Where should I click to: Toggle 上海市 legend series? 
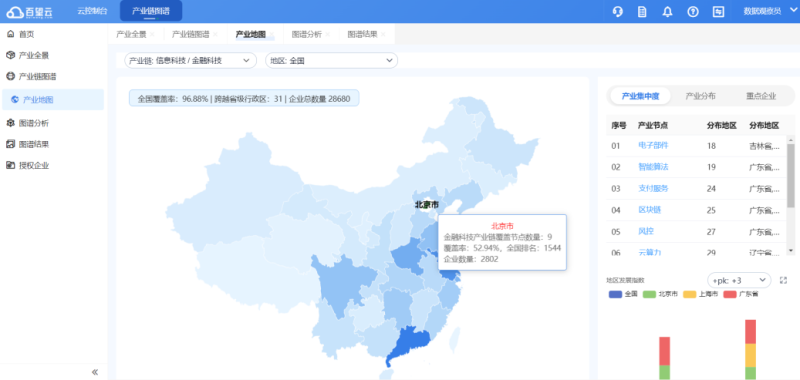click(x=701, y=294)
